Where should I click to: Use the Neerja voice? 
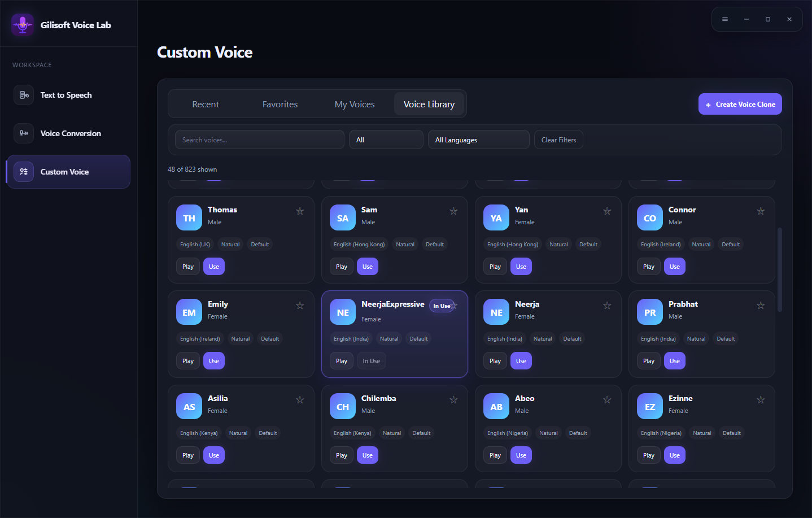tap(521, 361)
